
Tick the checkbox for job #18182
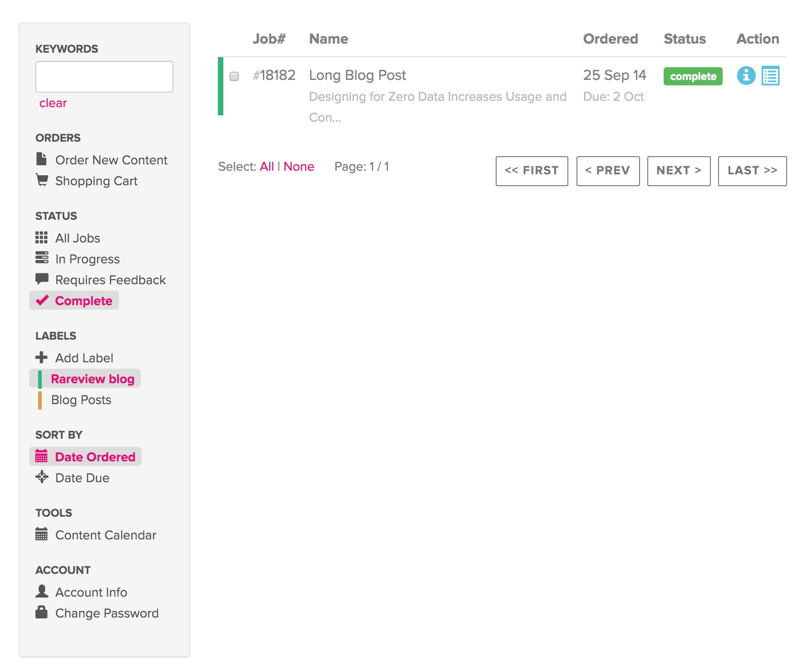point(234,76)
